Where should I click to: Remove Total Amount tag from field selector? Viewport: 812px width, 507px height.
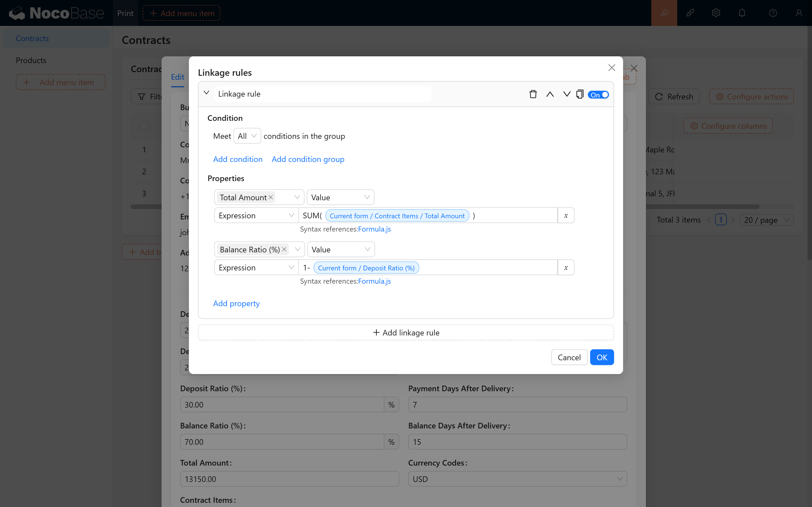(271, 197)
